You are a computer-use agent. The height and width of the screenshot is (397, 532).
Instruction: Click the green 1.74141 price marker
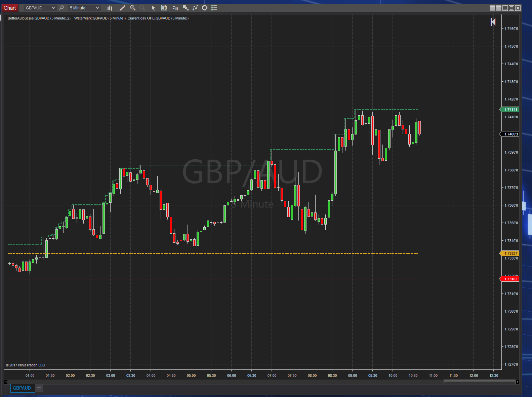click(510, 110)
